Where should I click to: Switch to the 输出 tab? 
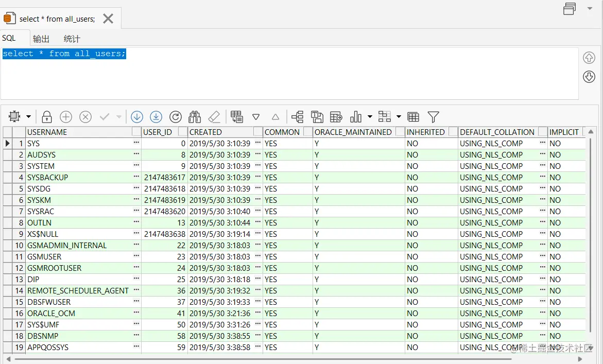click(x=41, y=39)
